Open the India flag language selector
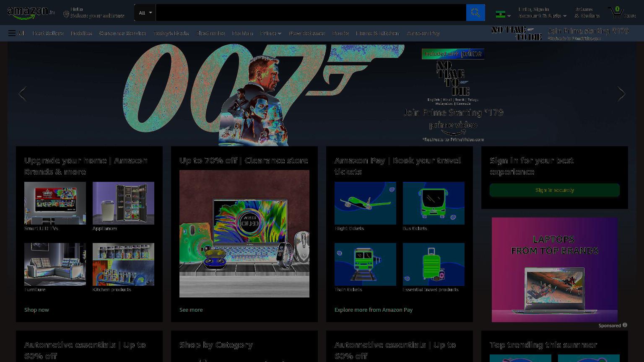644x362 pixels. click(x=503, y=14)
